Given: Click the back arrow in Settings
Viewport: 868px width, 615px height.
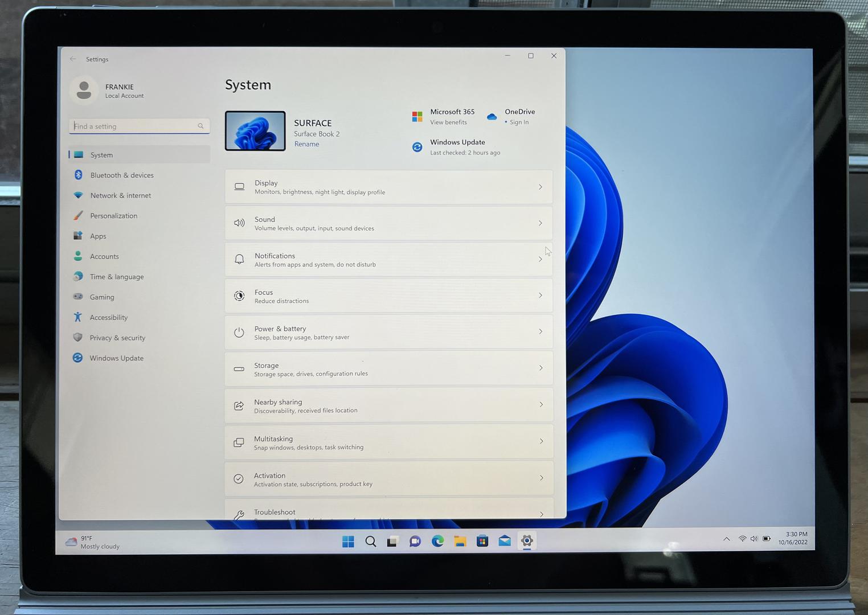Looking at the screenshot, I should click(73, 59).
